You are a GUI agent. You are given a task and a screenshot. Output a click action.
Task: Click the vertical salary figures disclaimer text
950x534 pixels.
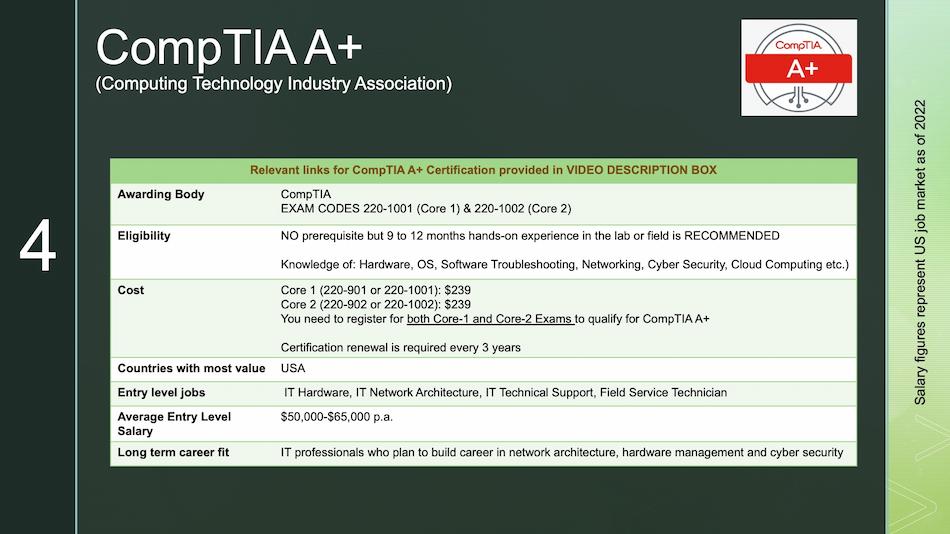pos(921,250)
